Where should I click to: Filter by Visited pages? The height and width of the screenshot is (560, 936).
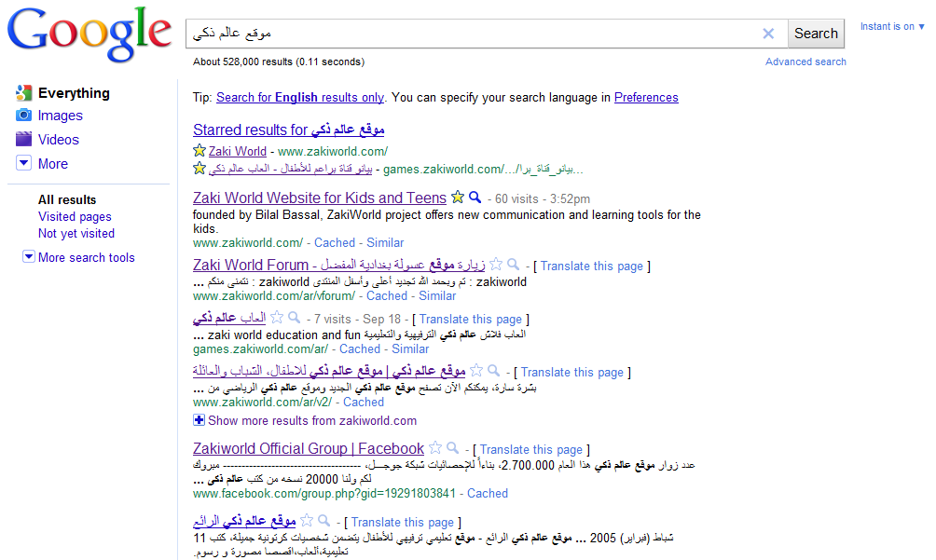click(x=75, y=216)
